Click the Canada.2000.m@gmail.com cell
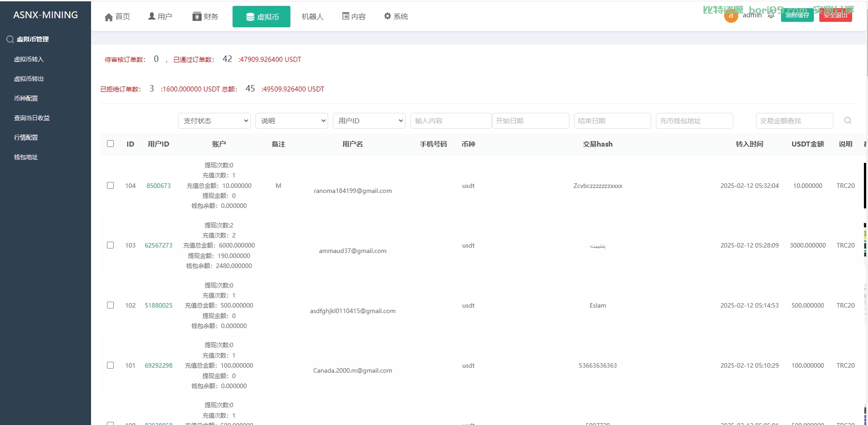Screen dimensions: 868x425 [x=353, y=370]
